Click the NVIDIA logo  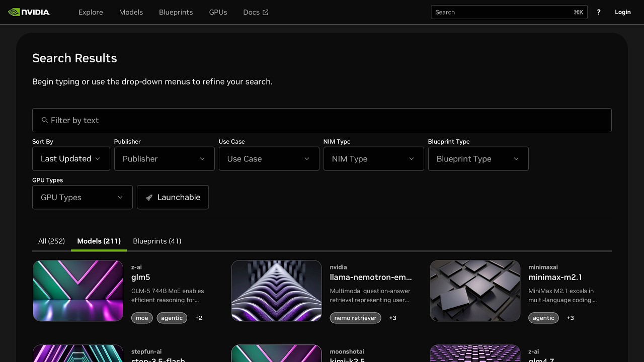[29, 12]
